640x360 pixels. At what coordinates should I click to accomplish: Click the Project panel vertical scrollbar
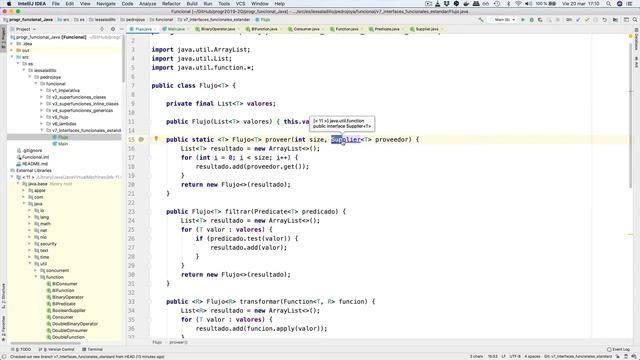(123, 59)
